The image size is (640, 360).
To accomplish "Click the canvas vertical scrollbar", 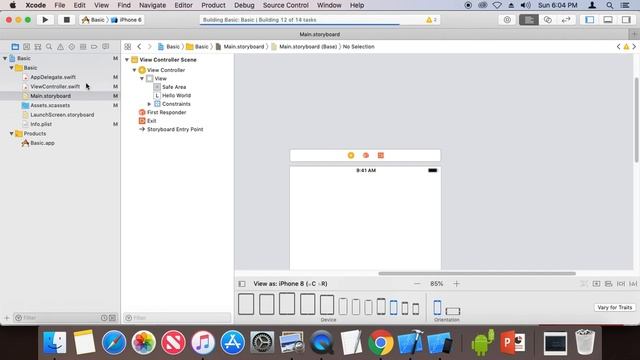I will (636, 120).
